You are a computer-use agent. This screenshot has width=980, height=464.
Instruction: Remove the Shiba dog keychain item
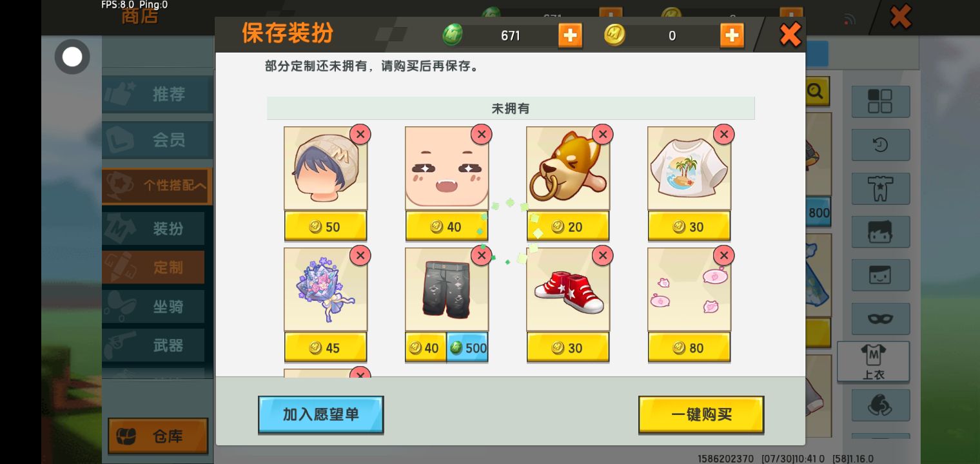tap(602, 134)
